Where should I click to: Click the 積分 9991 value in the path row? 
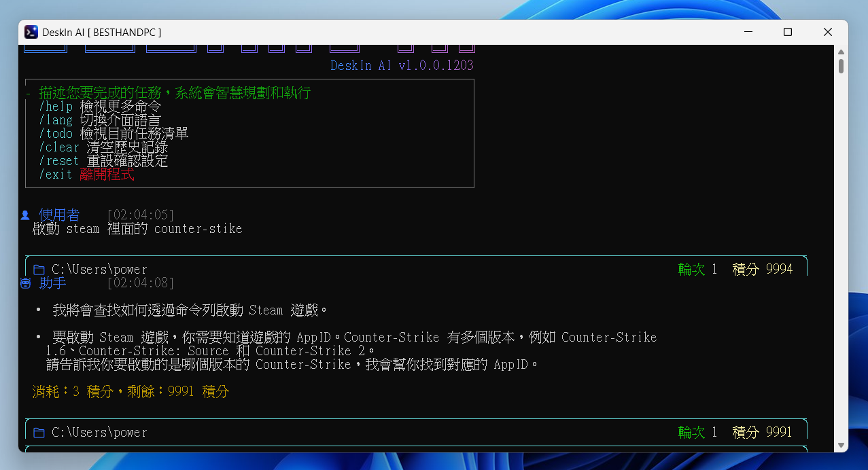[x=763, y=433]
